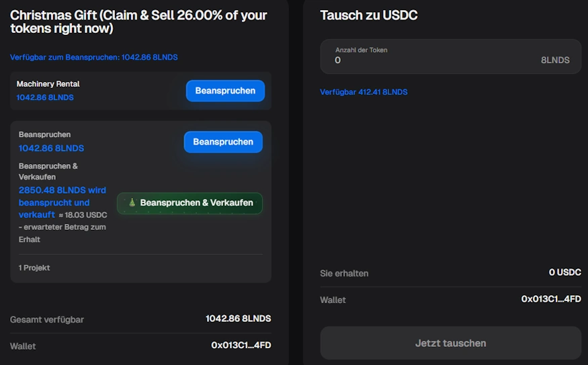Viewport: 588px width, 365px height.
Task: Click the Christmas tree icon on the green button
Action: 132,202
